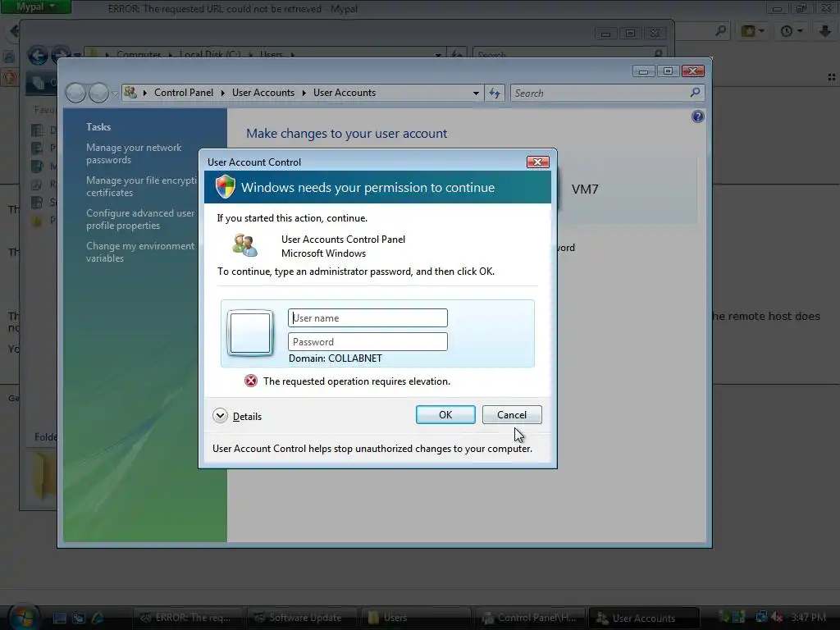Cancel the User Account Control prompt
This screenshot has width=840, height=630.
click(512, 414)
